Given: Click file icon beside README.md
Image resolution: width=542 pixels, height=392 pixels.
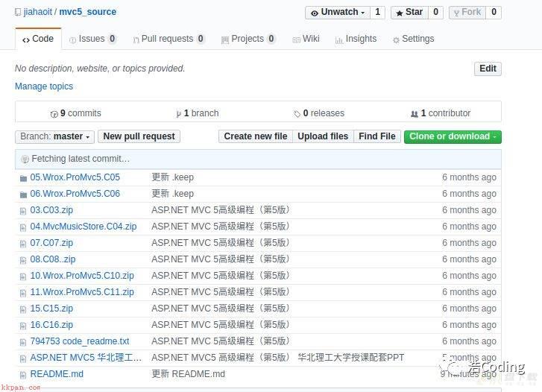Looking at the screenshot, I should (x=23, y=375).
